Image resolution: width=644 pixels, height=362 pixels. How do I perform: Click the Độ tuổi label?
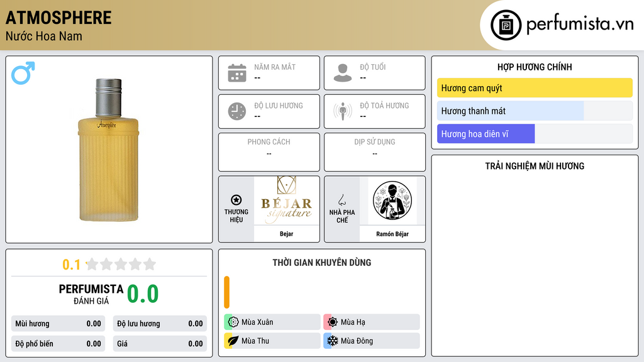[x=372, y=67]
